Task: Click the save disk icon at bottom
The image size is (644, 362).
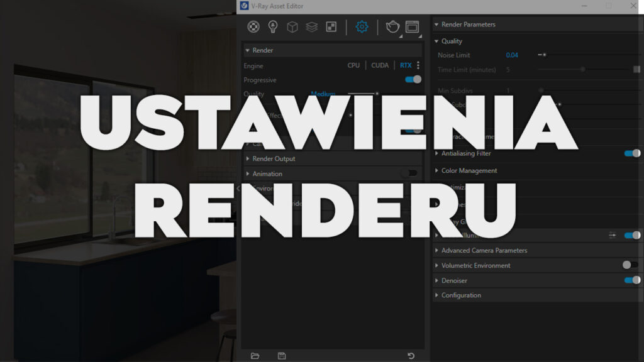Action: point(282,356)
